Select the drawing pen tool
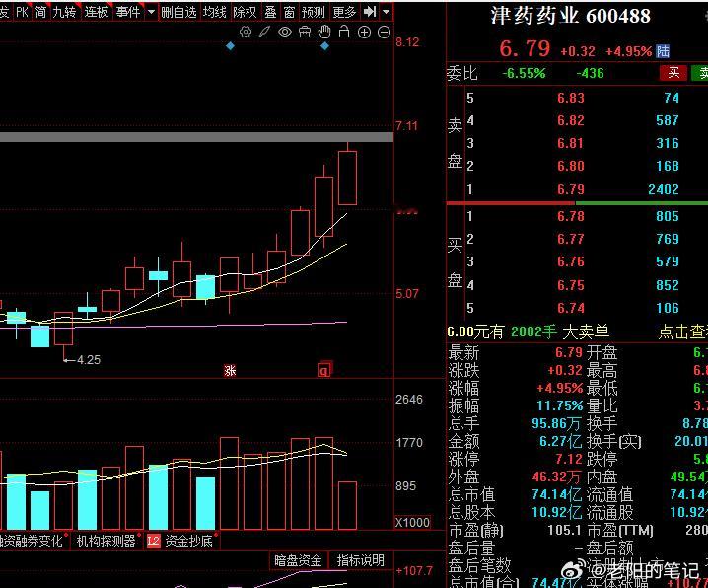 [x=264, y=33]
